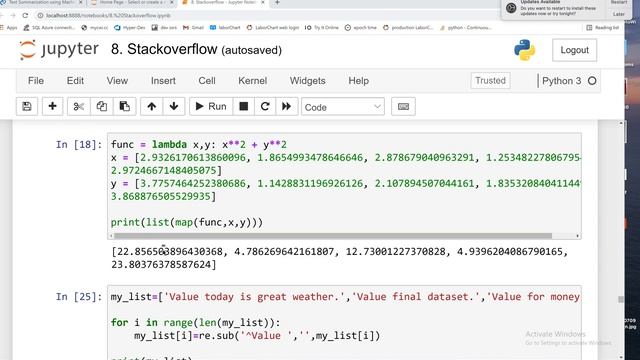Open the epoch time bookmark
This screenshot has height=360, width=640.
coord(361,28)
